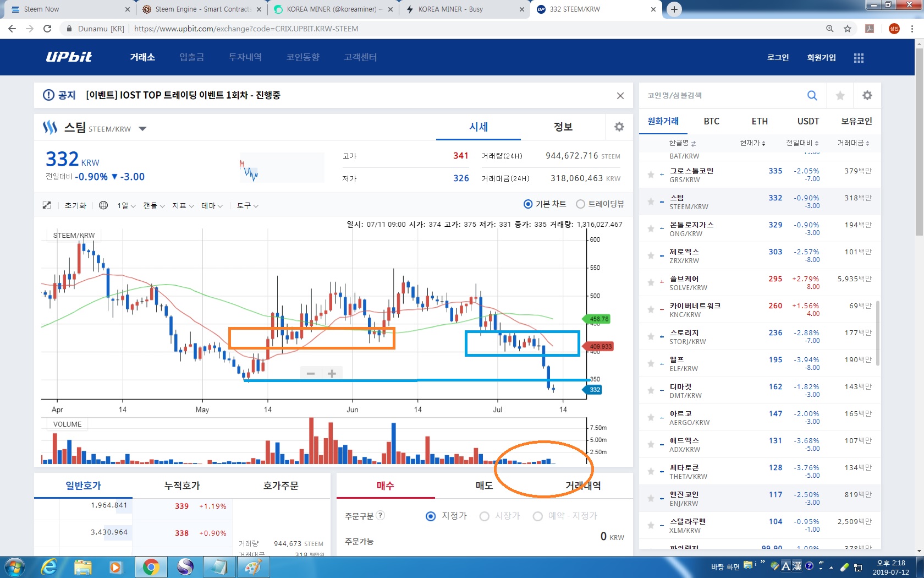The image size is (924, 578).
Task: Switch to the BTC market tab
Action: [x=712, y=121]
